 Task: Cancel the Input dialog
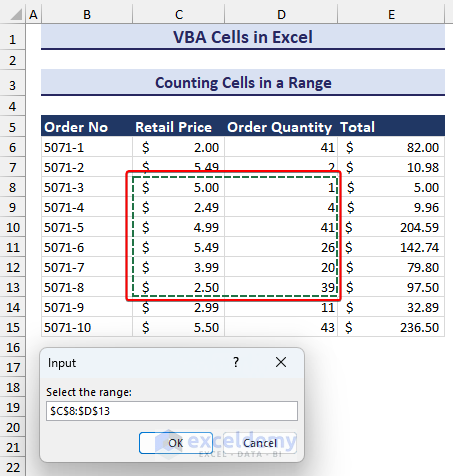pyautogui.click(x=260, y=443)
